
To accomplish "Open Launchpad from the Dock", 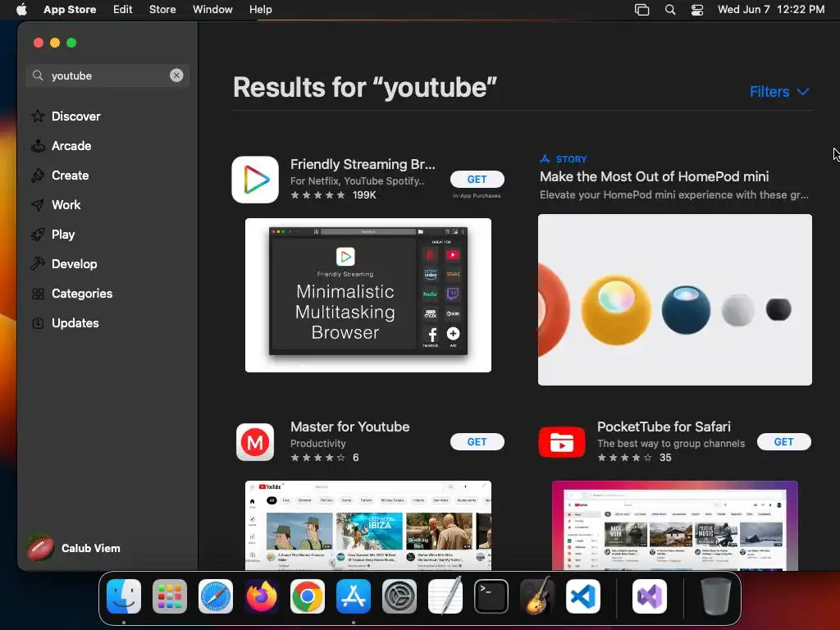I will tap(170, 596).
